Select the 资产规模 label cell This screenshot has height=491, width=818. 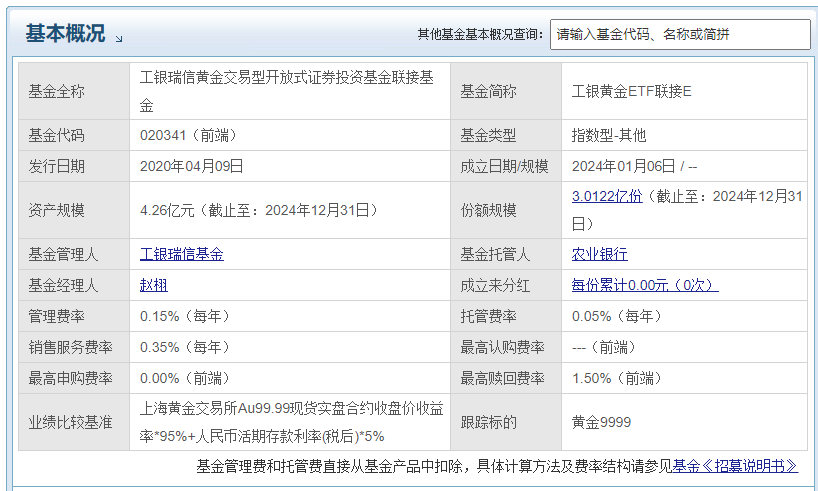point(74,210)
